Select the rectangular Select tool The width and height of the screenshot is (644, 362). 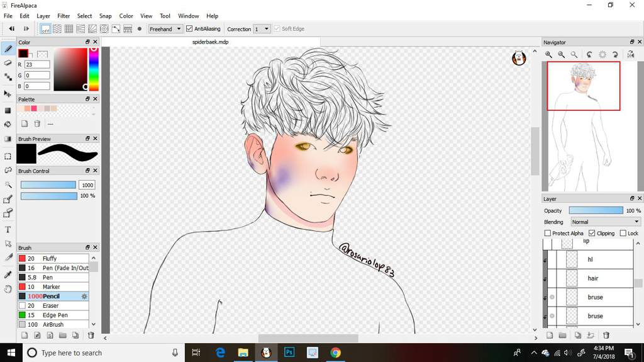pyautogui.click(x=8, y=156)
